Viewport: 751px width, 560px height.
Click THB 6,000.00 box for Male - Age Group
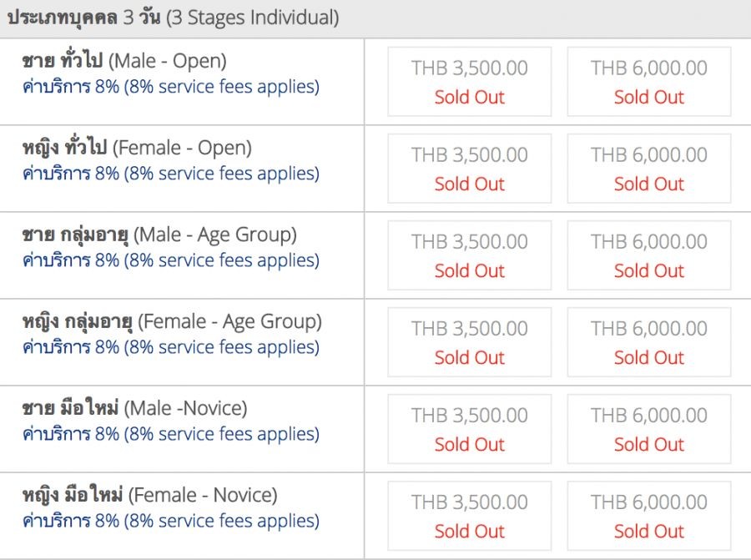[x=649, y=255]
